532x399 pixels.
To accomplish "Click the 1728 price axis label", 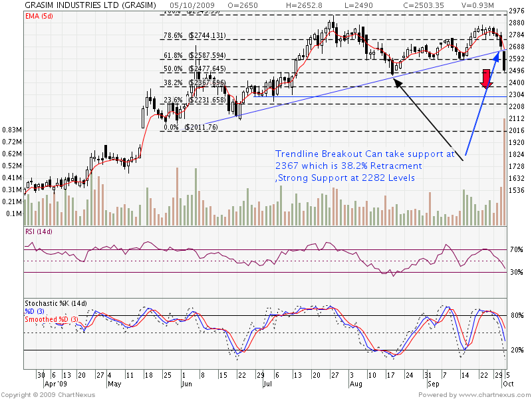I will point(517,166).
